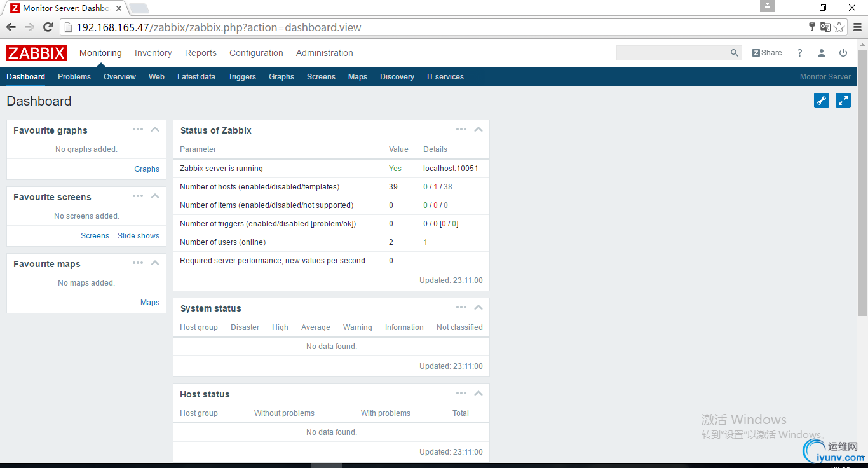This screenshot has width=868, height=468.
Task: Click the 'Monitor Server' label in submenu bar
Action: pyautogui.click(x=825, y=77)
